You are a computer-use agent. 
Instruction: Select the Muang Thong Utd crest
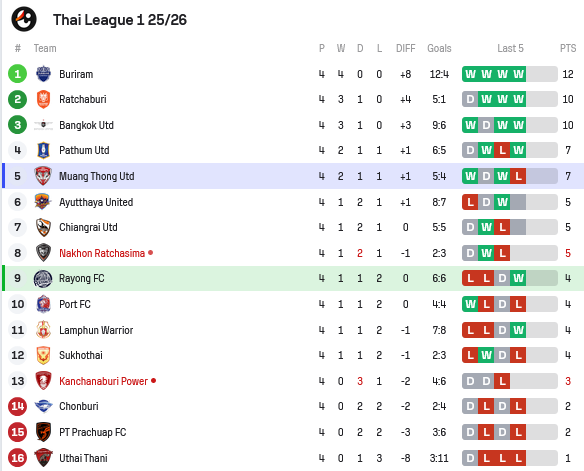click(x=43, y=176)
